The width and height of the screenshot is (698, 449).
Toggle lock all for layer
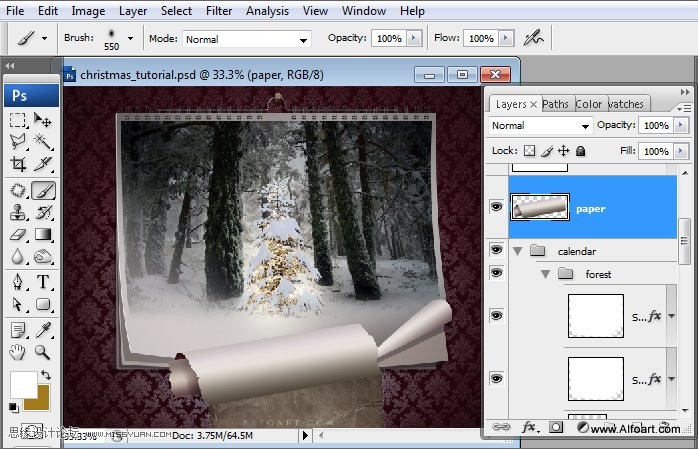point(580,151)
